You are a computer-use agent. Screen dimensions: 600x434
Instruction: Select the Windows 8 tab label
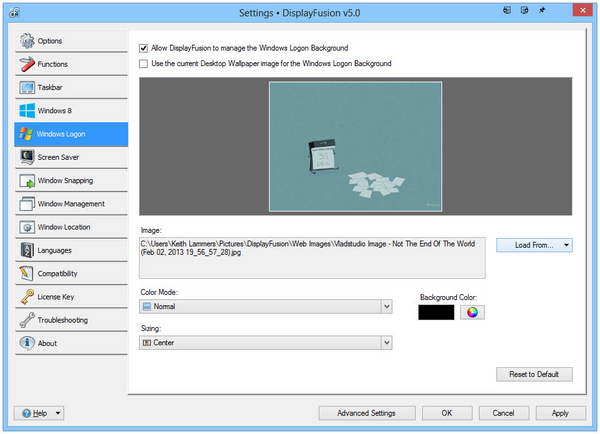54,111
